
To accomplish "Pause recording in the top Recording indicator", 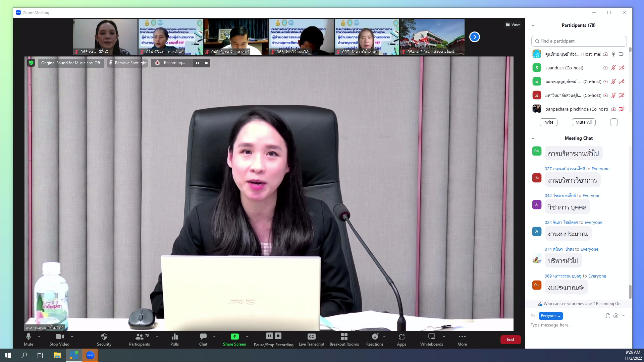I will [197, 63].
